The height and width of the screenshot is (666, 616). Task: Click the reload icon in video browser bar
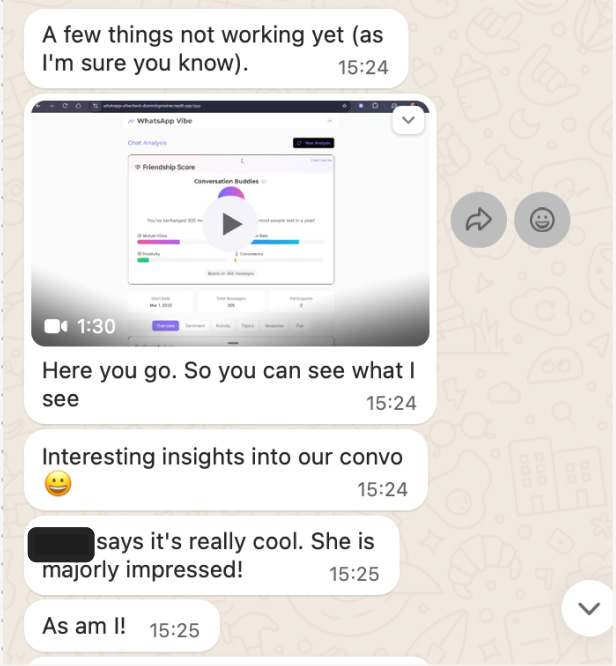[65, 105]
